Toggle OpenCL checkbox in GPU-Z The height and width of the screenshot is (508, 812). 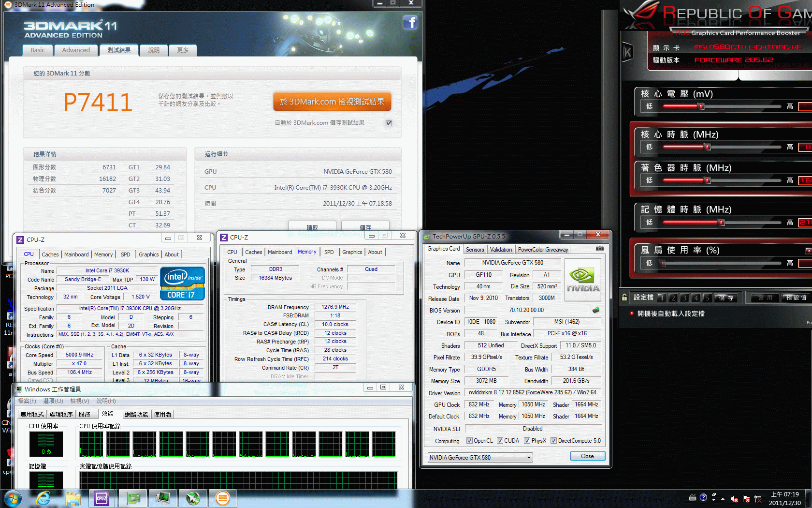(x=469, y=441)
